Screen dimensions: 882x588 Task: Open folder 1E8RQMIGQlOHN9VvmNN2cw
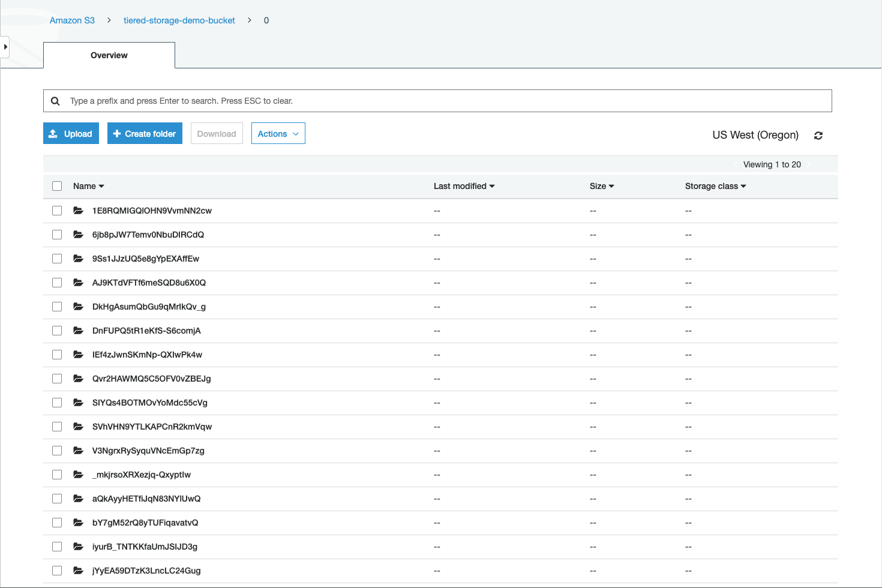[x=152, y=211]
